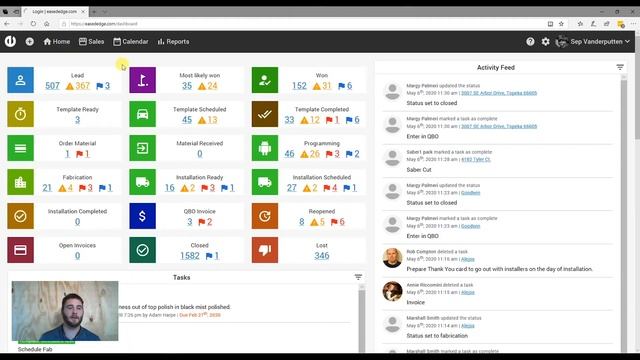Open the Reports menu

173,41
